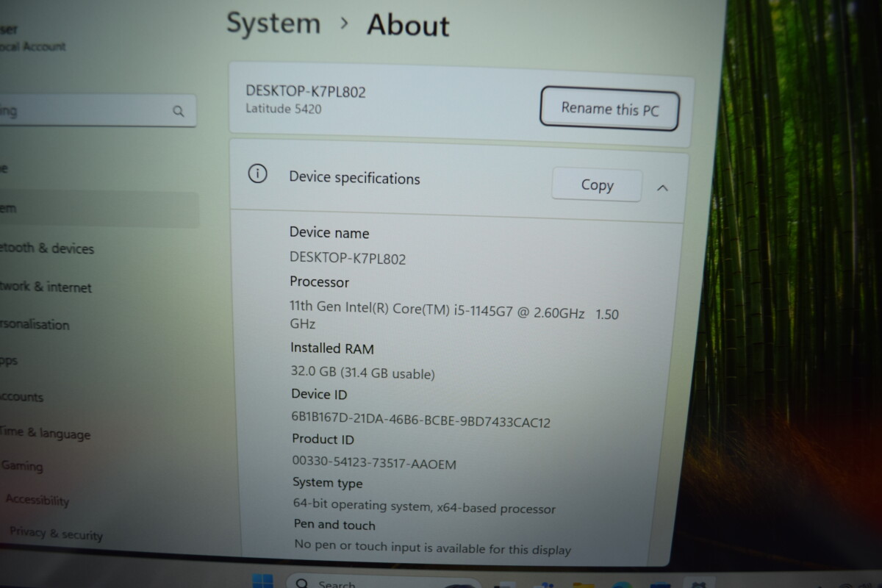Click the Processor label
Screen dimensions: 882x588
coord(319,282)
